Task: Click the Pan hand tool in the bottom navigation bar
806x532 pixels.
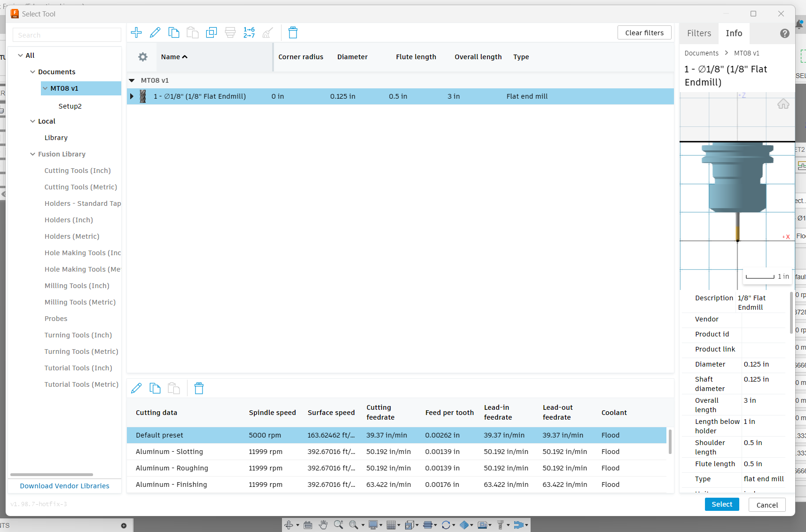Action: click(323, 525)
